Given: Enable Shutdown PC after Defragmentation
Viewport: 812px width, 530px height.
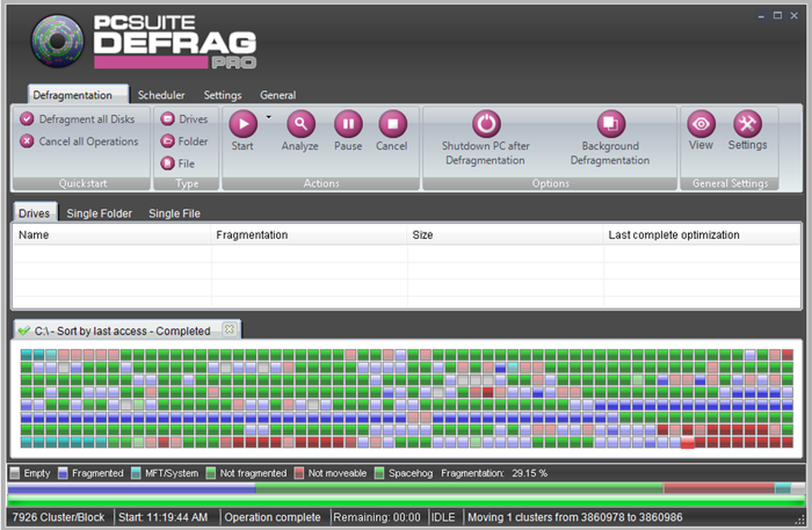Looking at the screenshot, I should [x=486, y=124].
